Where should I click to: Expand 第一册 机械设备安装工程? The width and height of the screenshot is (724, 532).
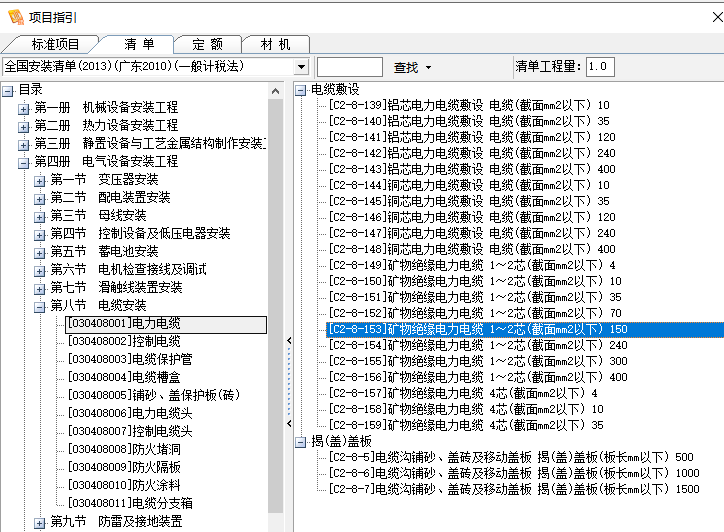point(24,109)
